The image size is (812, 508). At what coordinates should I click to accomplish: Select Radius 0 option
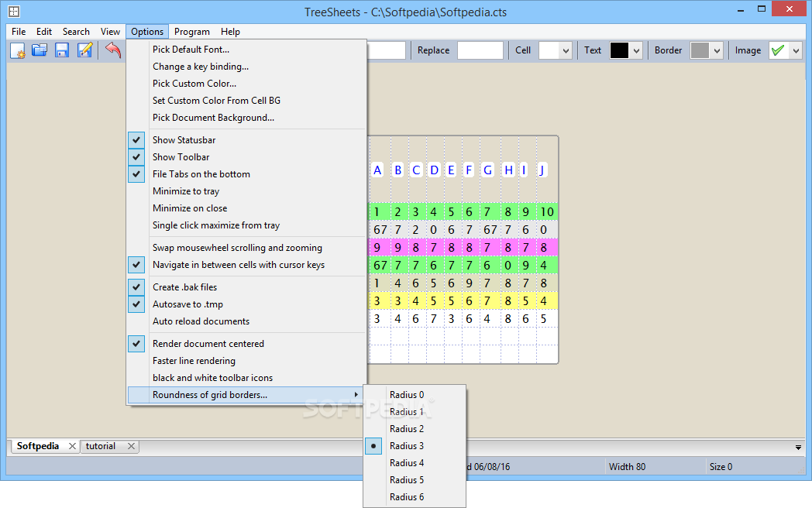tap(415, 395)
